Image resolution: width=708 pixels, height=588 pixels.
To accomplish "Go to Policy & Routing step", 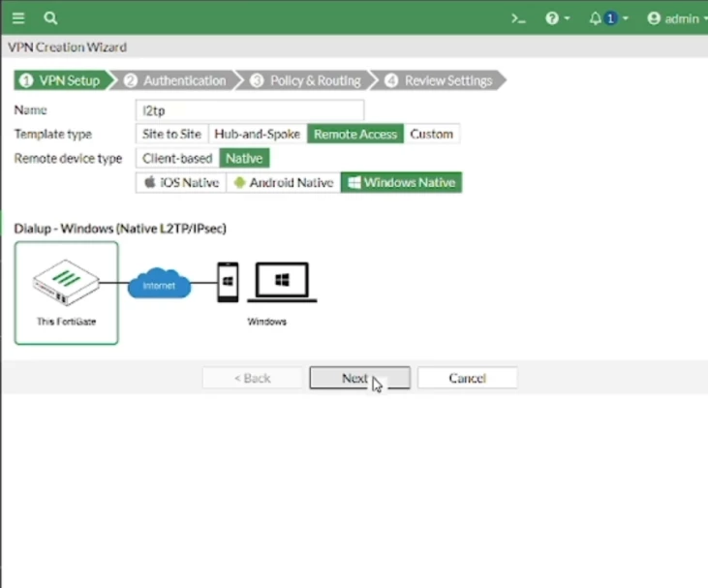I will [307, 80].
